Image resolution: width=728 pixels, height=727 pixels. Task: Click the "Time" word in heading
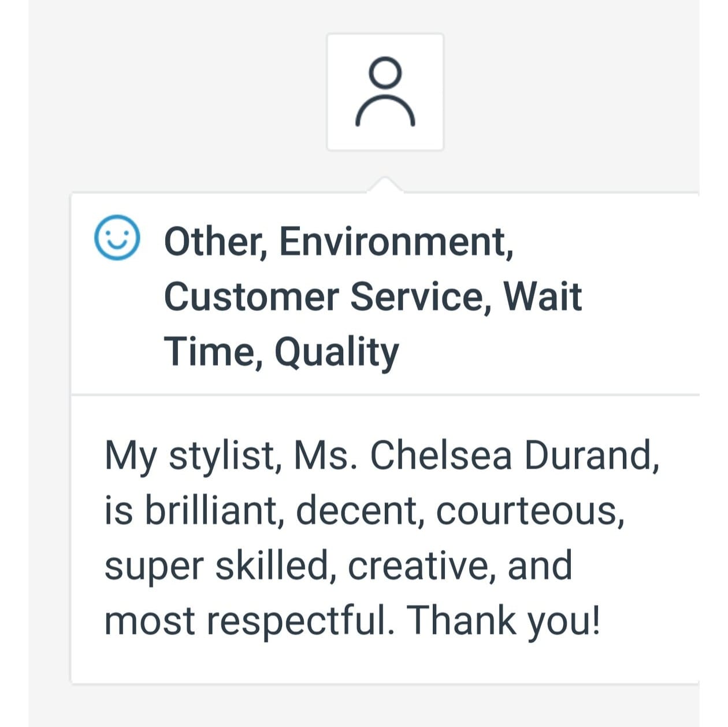(x=209, y=351)
